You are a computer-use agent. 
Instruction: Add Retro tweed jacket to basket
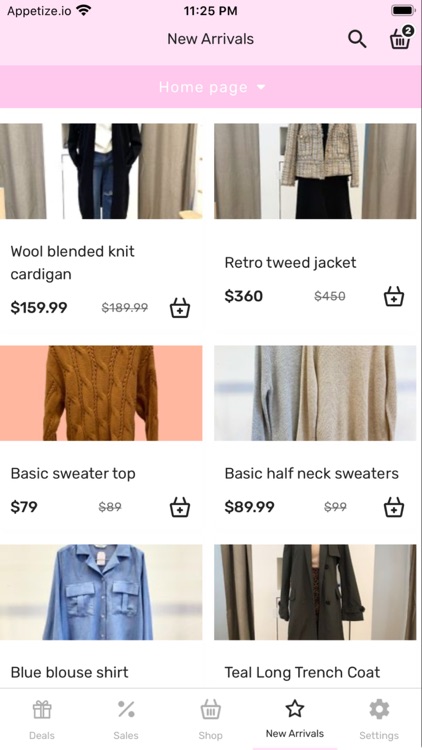coord(394,297)
